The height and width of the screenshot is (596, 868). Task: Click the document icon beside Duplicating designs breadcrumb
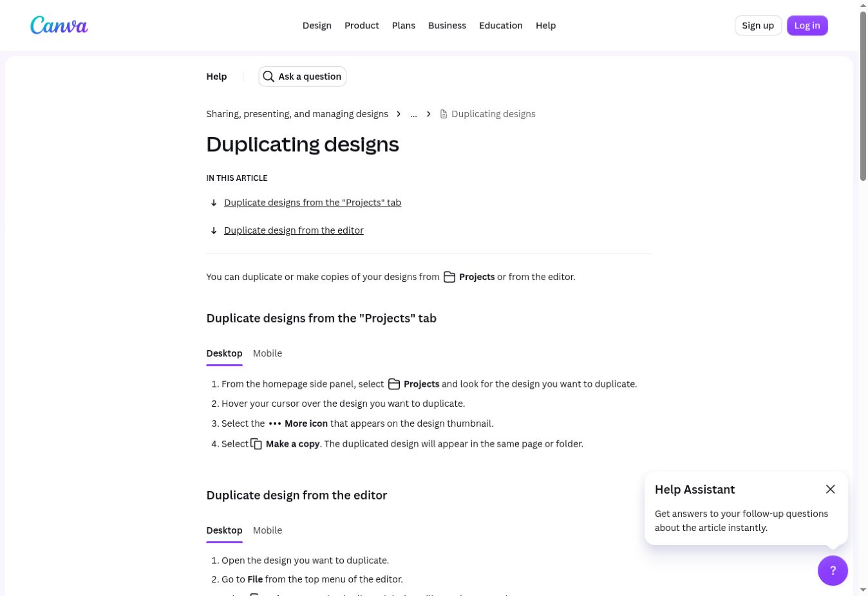click(x=444, y=114)
